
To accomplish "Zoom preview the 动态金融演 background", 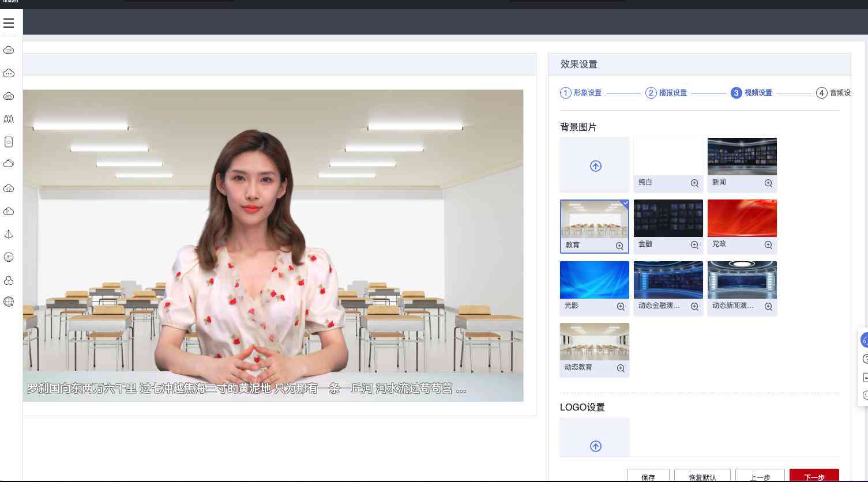I will click(694, 307).
